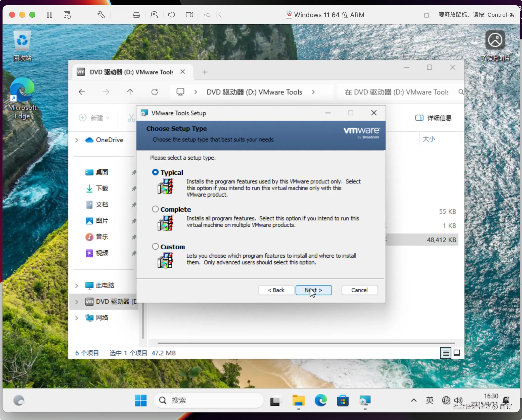
Task: Click the hard disk icon in VMware toolbar
Action: 136,15
